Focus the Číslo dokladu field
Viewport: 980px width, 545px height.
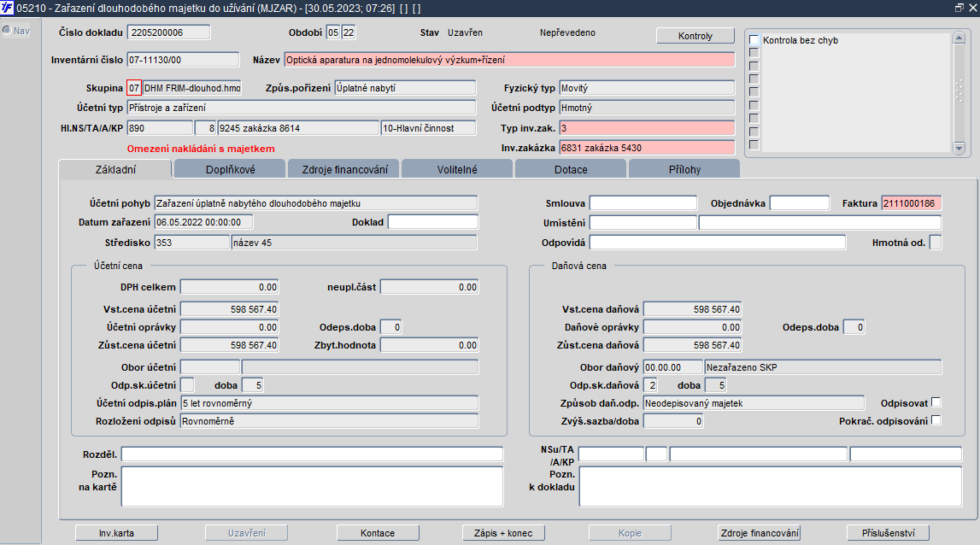[169, 32]
